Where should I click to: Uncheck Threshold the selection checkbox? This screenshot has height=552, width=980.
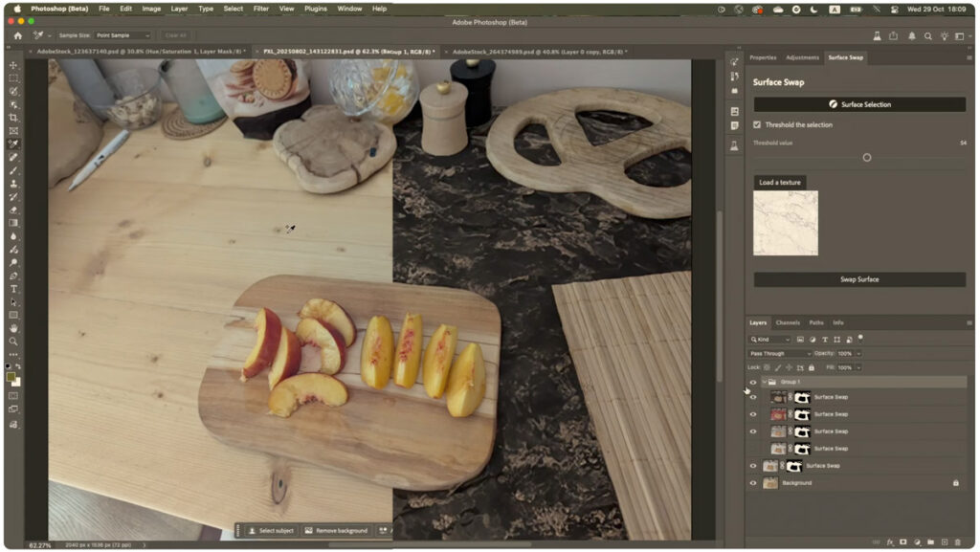[x=757, y=125]
